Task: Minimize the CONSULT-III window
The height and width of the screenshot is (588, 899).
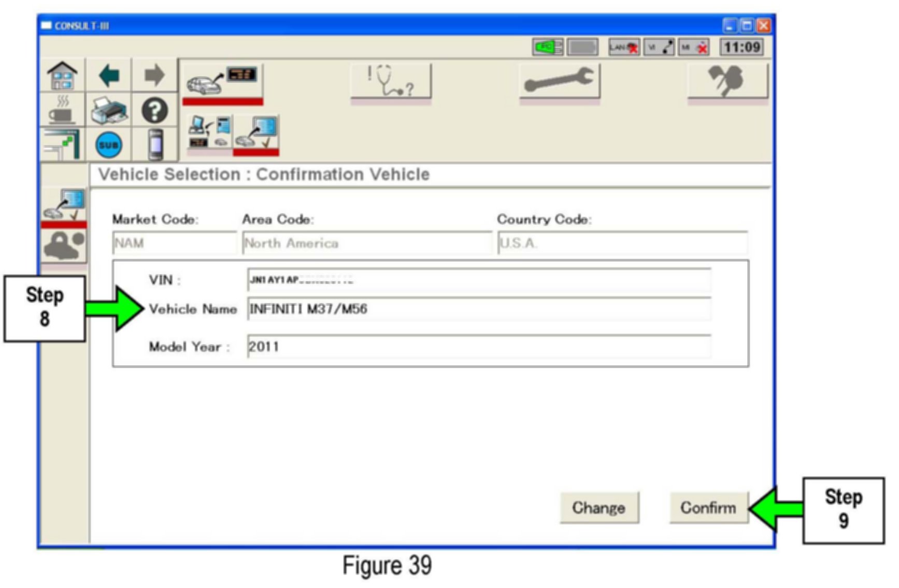Action: [730, 25]
